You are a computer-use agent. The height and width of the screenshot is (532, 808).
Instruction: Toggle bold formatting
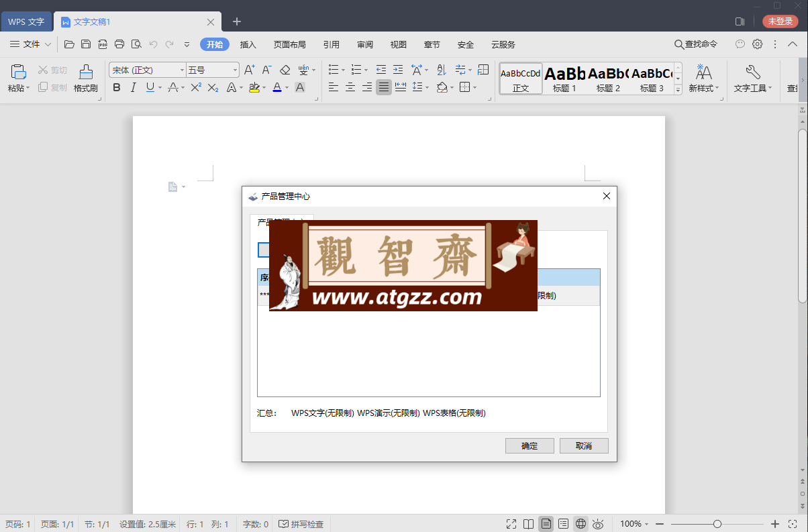pos(117,87)
